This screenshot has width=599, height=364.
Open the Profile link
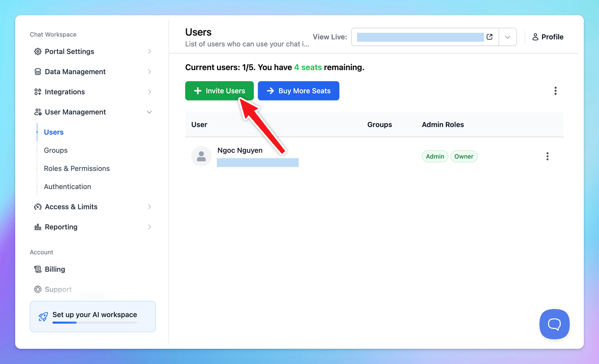point(548,37)
